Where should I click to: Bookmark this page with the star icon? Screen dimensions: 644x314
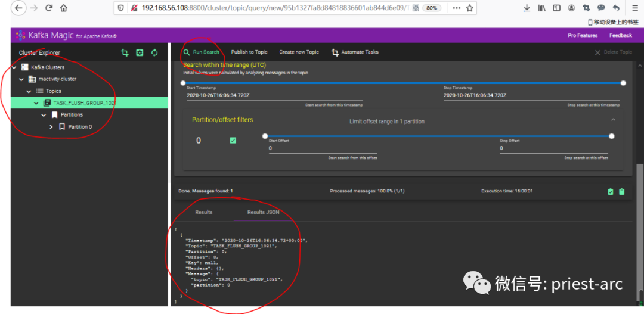[469, 8]
